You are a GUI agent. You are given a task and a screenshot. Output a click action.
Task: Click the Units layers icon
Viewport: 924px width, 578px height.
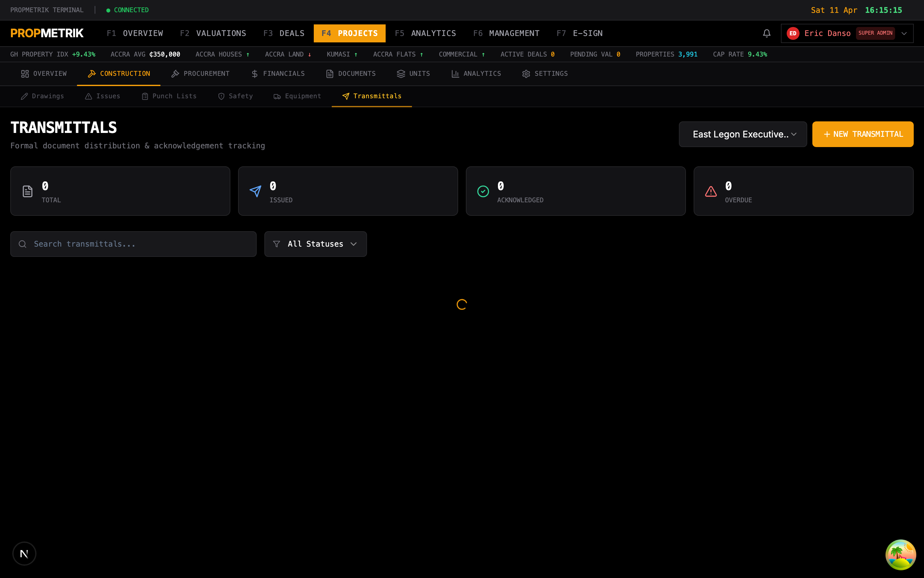click(400, 74)
